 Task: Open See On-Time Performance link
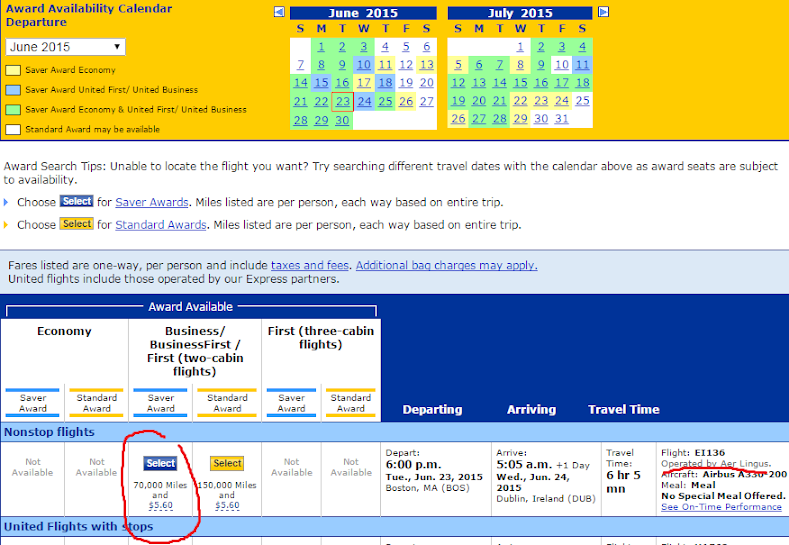721,507
